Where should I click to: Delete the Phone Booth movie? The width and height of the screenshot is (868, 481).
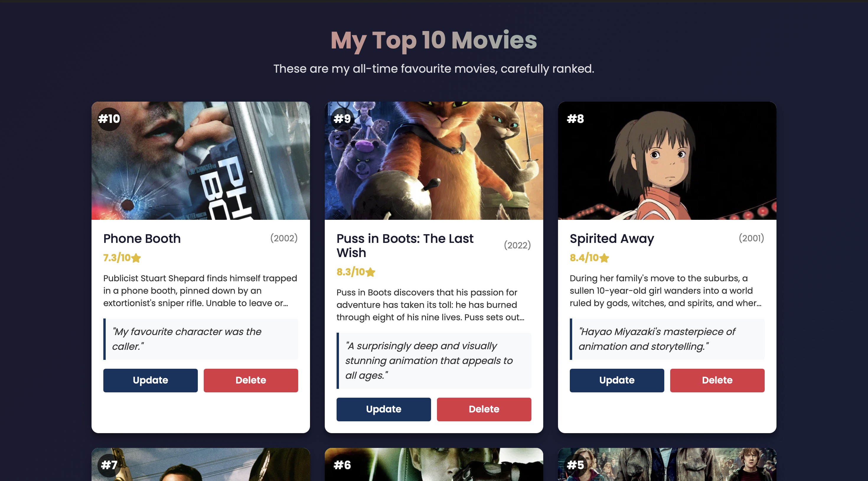point(251,380)
